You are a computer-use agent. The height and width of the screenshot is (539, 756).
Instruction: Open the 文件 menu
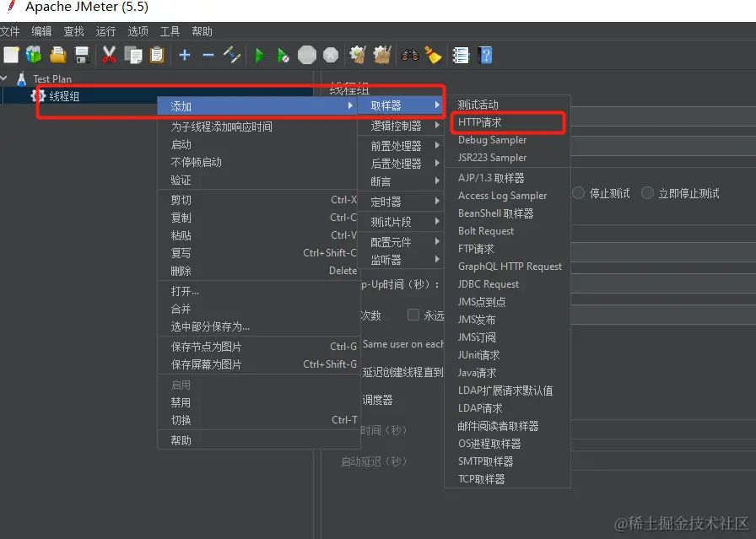pos(9,31)
